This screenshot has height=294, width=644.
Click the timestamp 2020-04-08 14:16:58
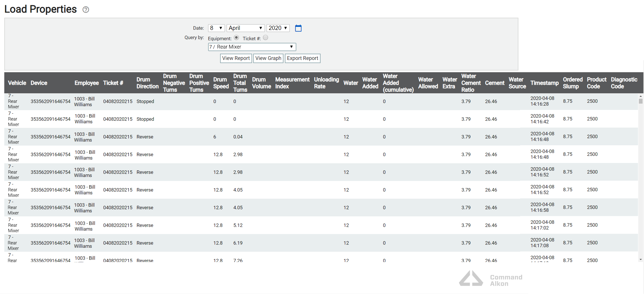542,207
